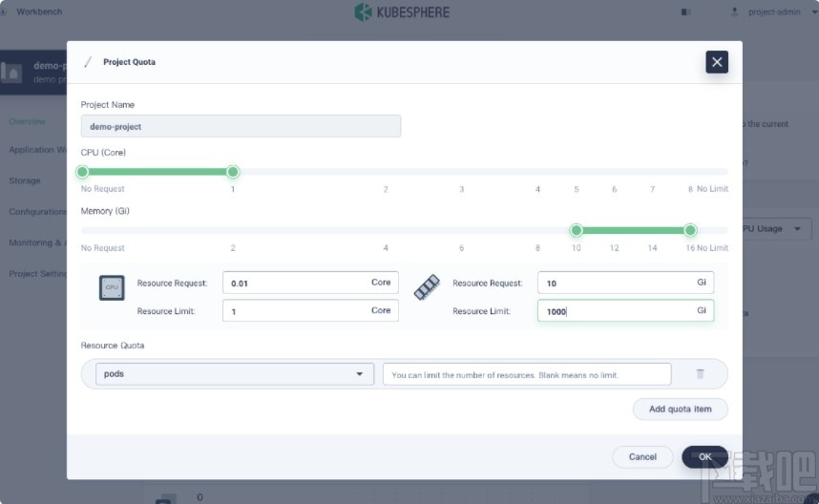
Task: Select Monitoring in the background sidebar
Action: click(x=37, y=242)
